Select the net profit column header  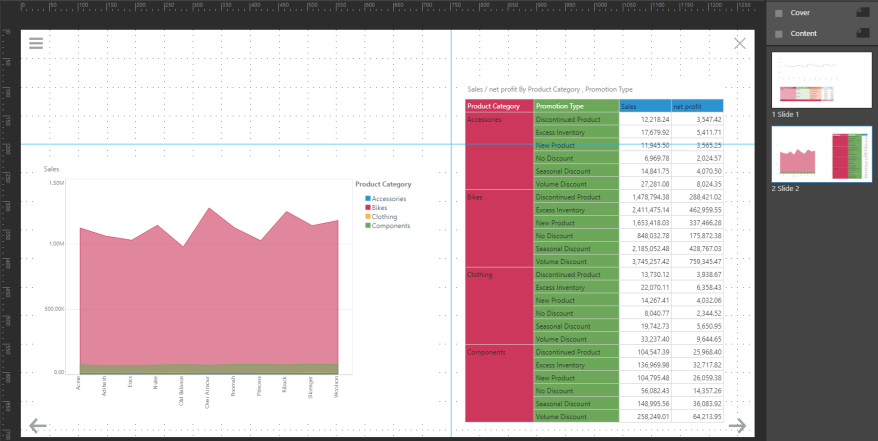click(696, 106)
